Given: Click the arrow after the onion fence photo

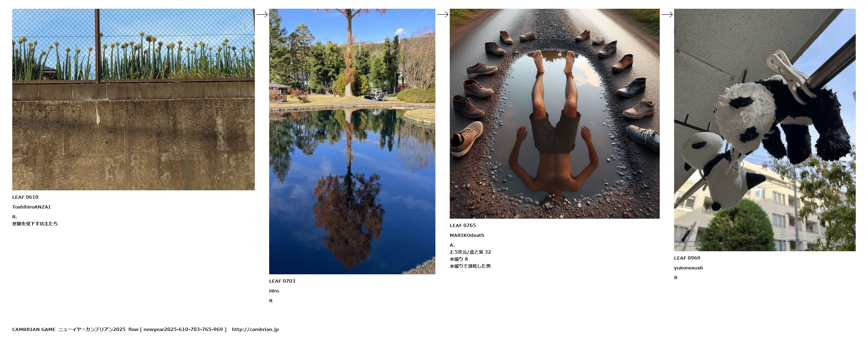Looking at the screenshot, I should (x=262, y=14).
